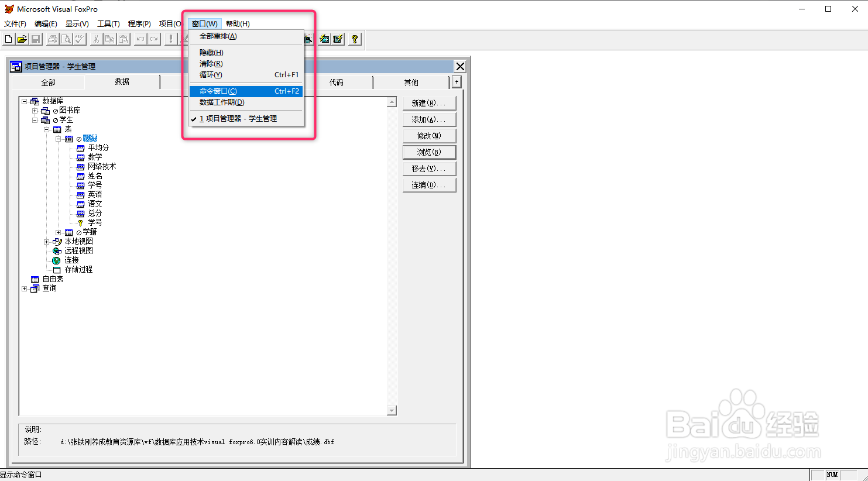Run the spelling check toolbar icon
The height and width of the screenshot is (481, 868).
(80, 39)
